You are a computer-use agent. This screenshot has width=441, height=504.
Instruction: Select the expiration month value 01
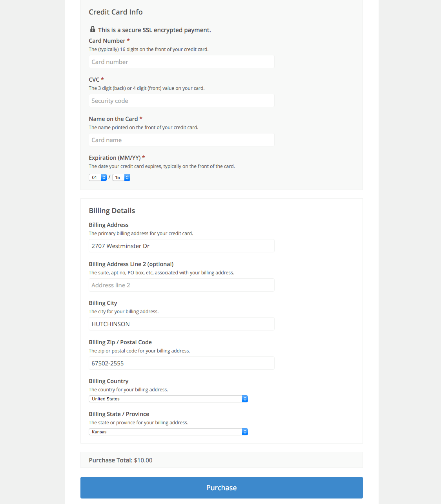[95, 177]
